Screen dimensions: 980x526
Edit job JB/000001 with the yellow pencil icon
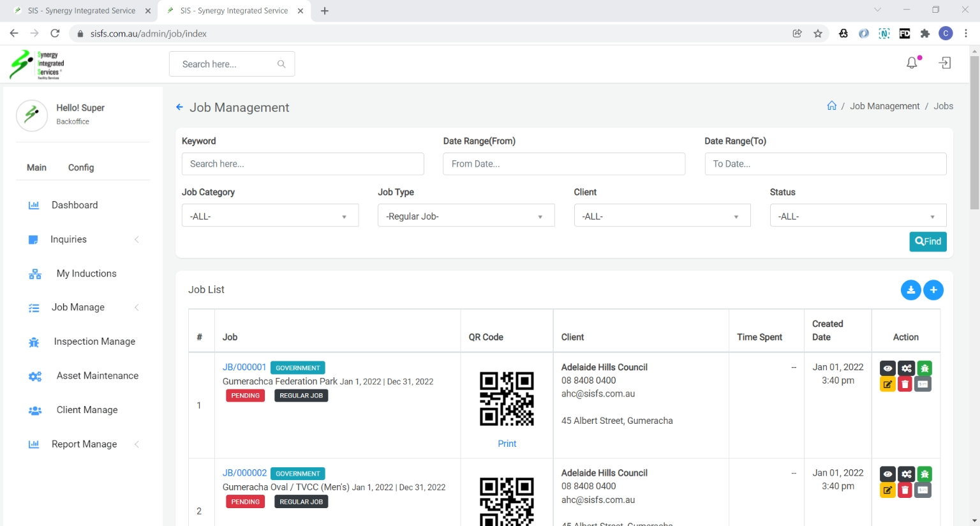(x=887, y=384)
